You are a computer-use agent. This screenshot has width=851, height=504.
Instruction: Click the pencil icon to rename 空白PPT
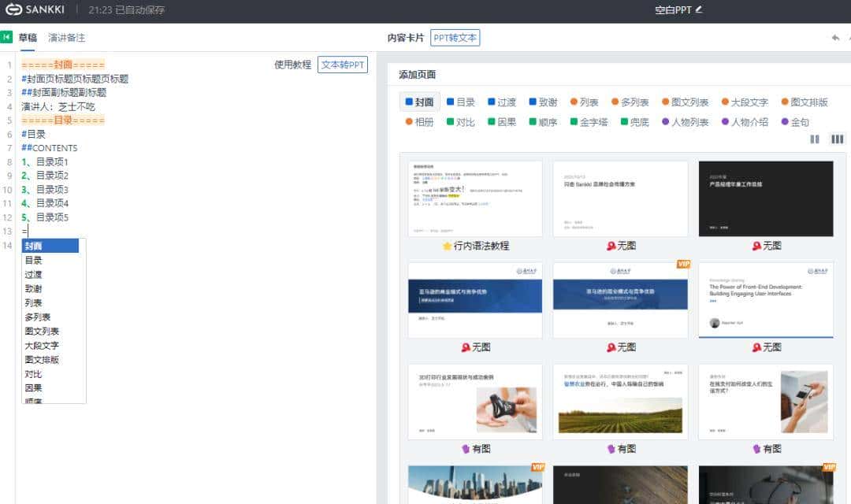[x=698, y=9]
